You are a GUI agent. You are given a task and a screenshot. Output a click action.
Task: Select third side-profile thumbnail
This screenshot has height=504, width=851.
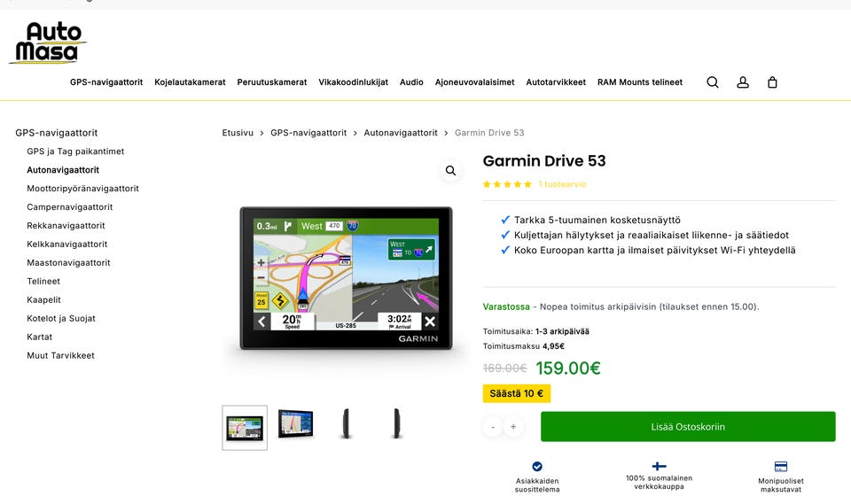[346, 423]
